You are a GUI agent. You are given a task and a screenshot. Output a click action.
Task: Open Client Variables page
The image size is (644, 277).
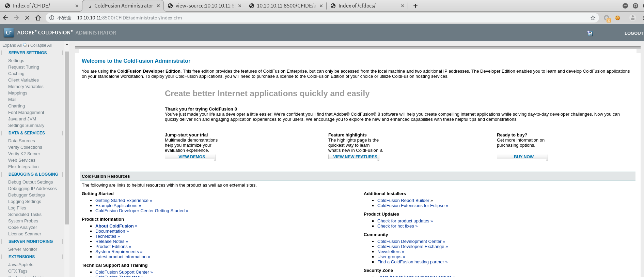23,80
